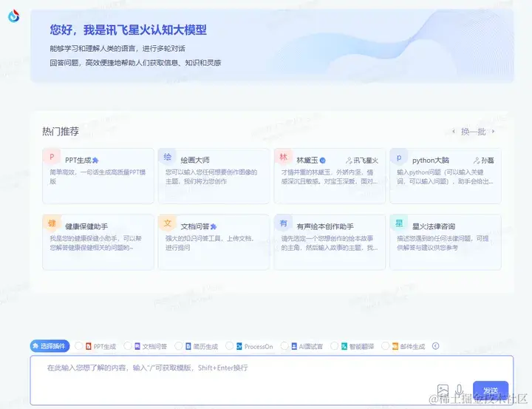Click the 文 avatar icon on 文档问答 card
This screenshot has height=409, width=532.
coord(168,223)
